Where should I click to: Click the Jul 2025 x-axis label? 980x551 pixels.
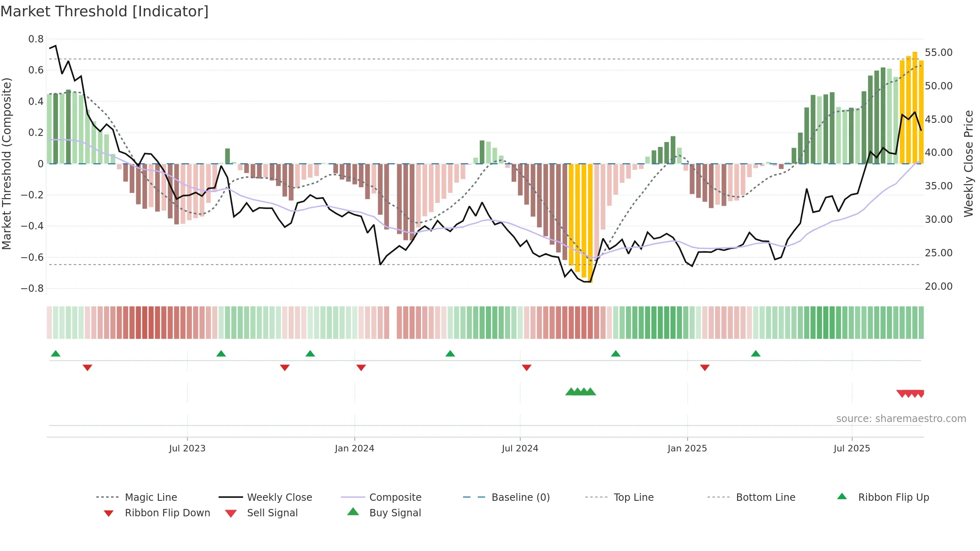coord(852,448)
